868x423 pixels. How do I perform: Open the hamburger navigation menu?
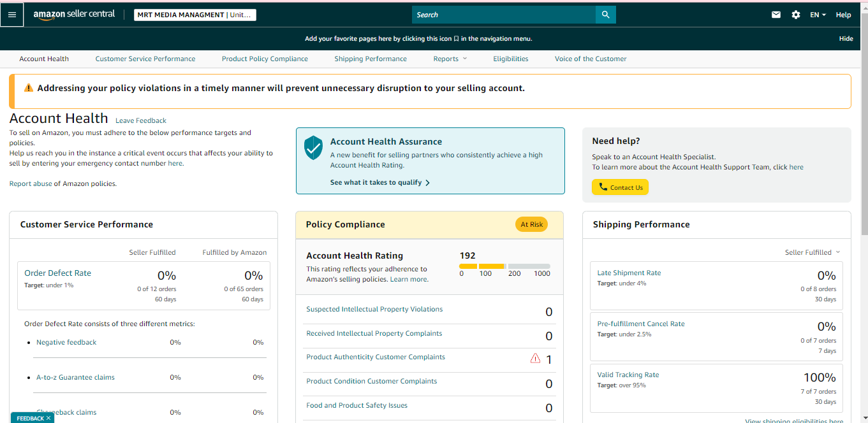point(12,15)
